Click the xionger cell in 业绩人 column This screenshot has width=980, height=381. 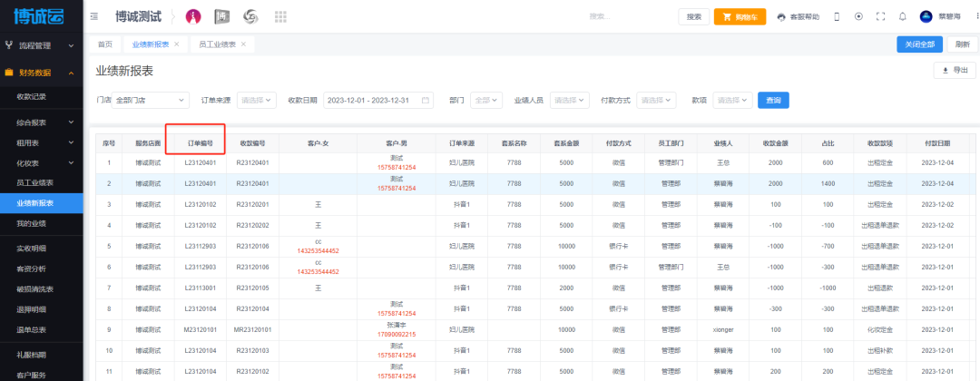(x=722, y=329)
